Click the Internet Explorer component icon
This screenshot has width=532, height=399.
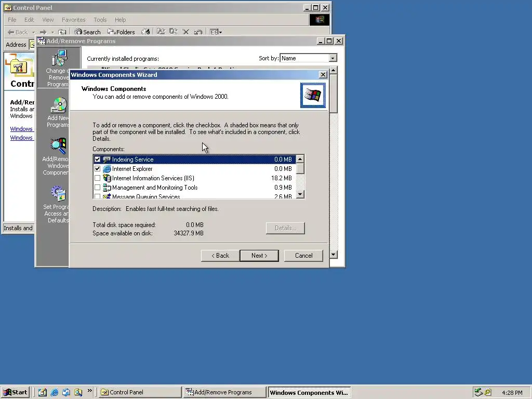[x=107, y=169]
